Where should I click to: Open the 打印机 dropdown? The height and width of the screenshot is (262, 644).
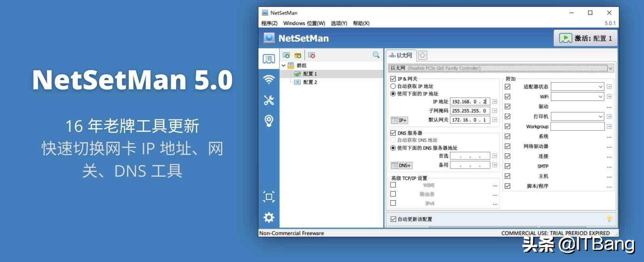point(577,117)
